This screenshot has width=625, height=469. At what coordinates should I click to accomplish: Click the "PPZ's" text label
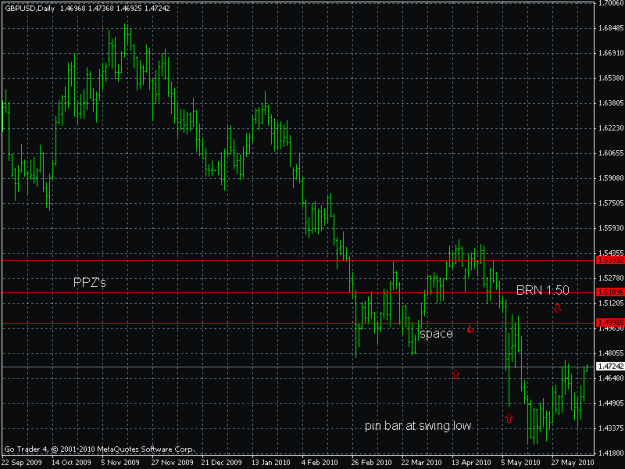(90, 283)
